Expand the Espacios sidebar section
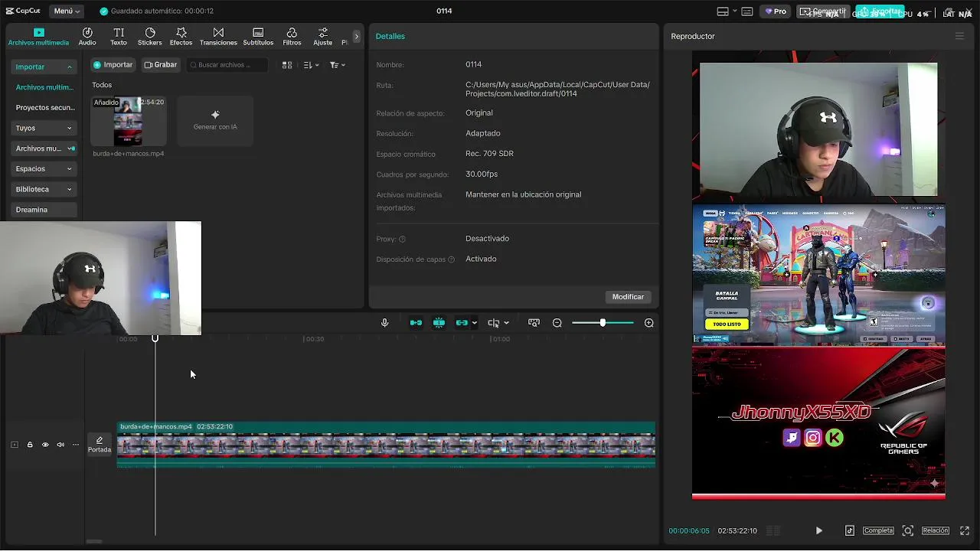The image size is (980, 551). coord(44,168)
